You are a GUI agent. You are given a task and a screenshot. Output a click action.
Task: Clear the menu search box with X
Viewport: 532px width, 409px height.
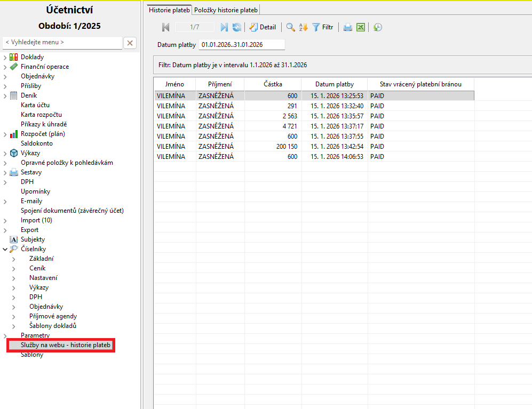tap(130, 43)
